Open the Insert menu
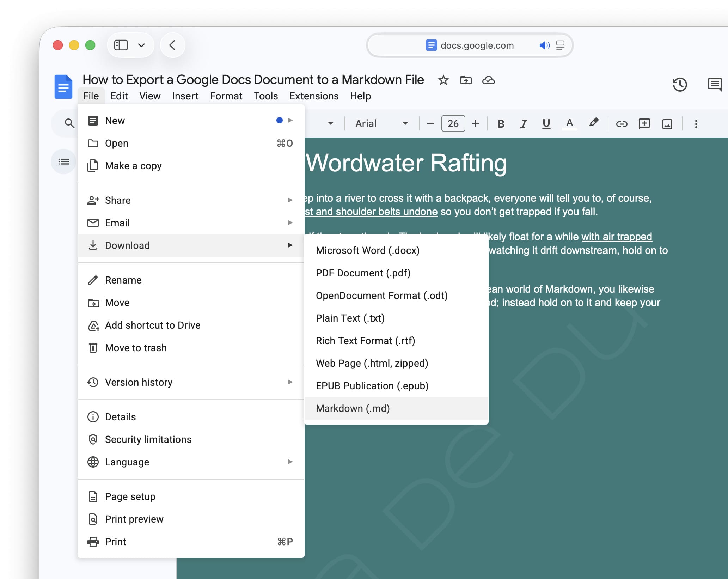Screen dimensions: 728x579 [x=185, y=96]
